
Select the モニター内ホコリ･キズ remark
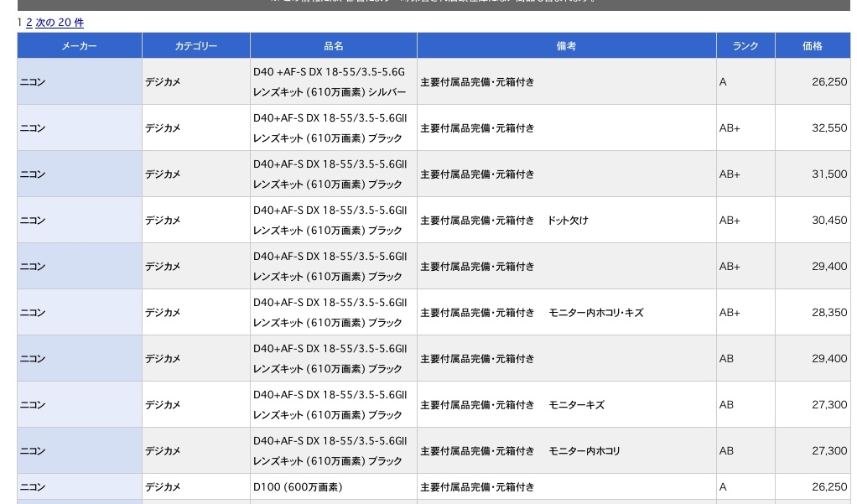coord(596,313)
